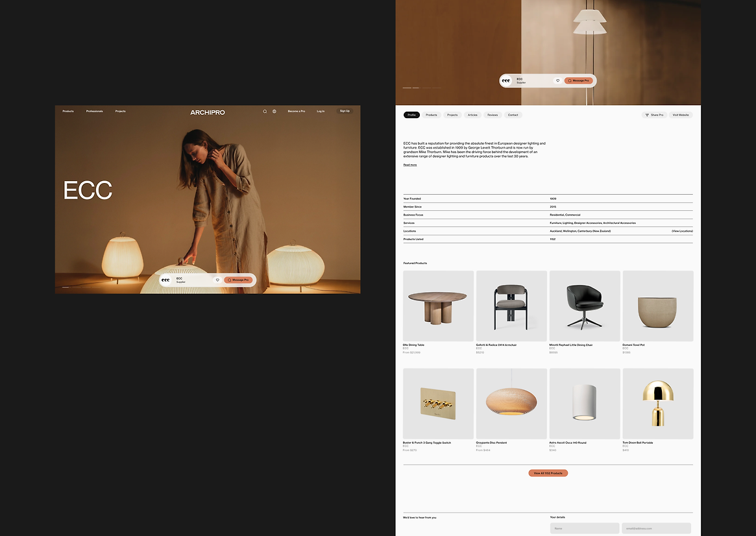Open the Minotti Raphael Little Dining Chair image

585,306
